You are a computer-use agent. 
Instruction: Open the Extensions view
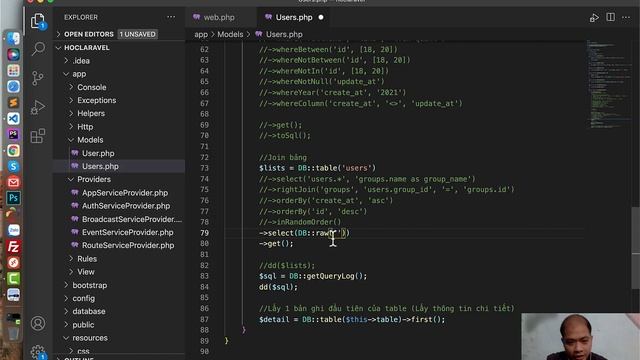(38, 136)
